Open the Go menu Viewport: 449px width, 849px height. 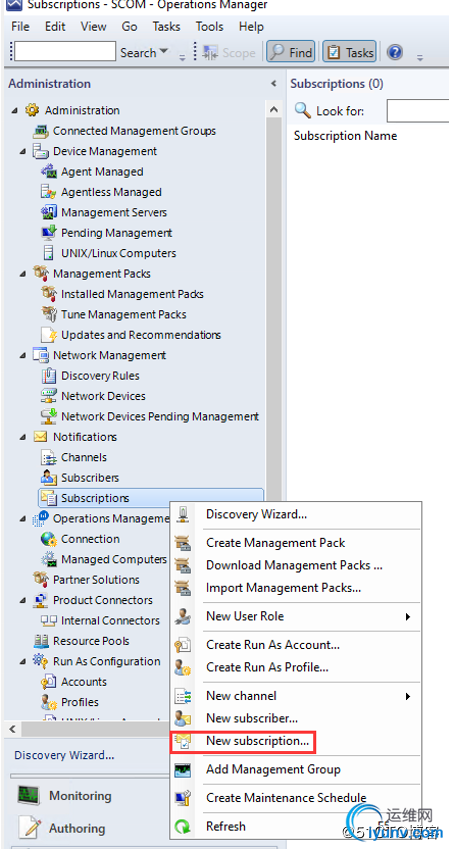[129, 27]
